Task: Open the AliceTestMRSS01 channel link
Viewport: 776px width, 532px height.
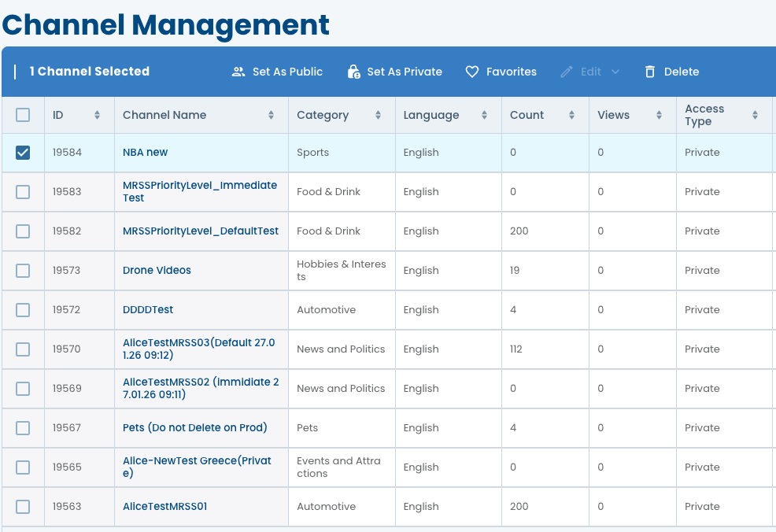Action: tap(164, 506)
